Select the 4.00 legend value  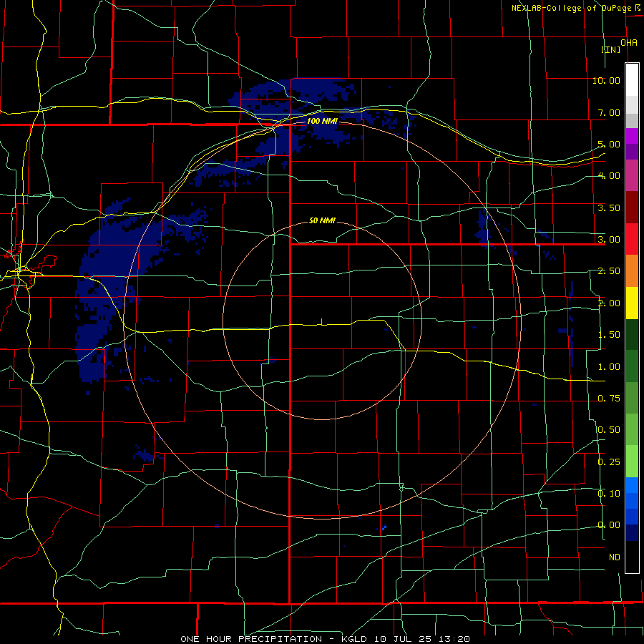pyautogui.click(x=609, y=176)
